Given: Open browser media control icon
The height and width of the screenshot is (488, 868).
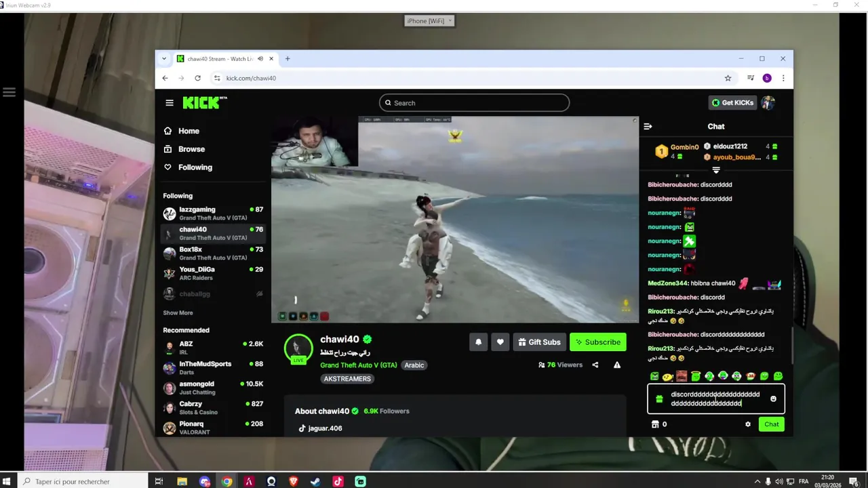Looking at the screenshot, I should pos(750,78).
